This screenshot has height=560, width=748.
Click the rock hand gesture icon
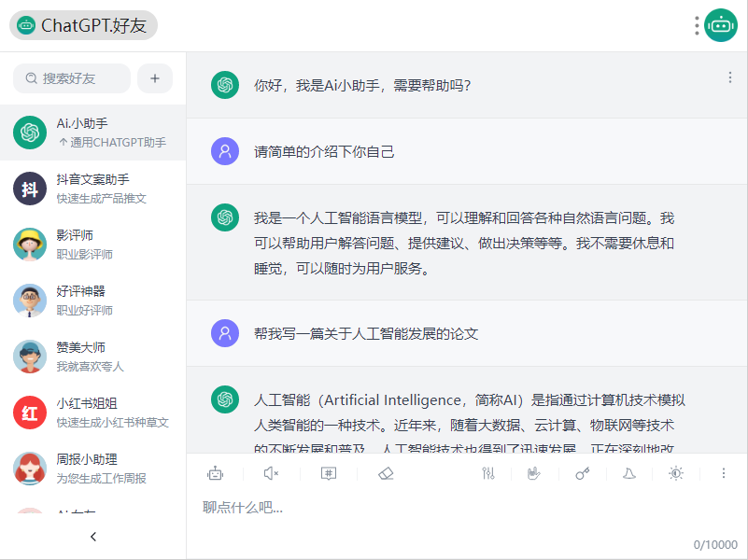coord(534,473)
